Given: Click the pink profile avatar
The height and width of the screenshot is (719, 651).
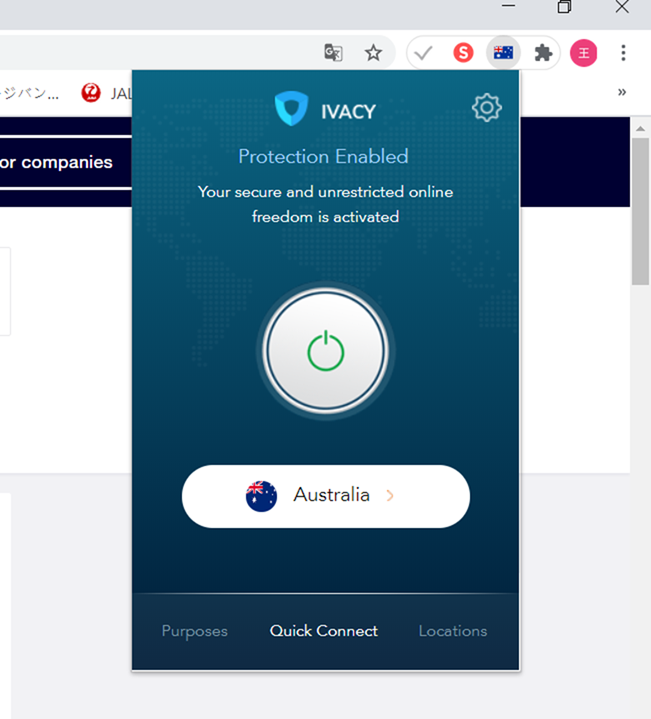Looking at the screenshot, I should tap(583, 53).
